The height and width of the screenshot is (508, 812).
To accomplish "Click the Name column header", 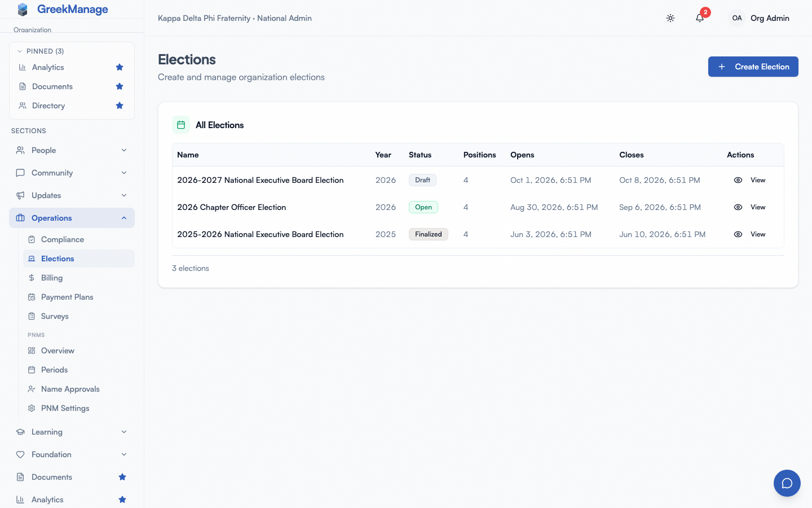I will (188, 155).
